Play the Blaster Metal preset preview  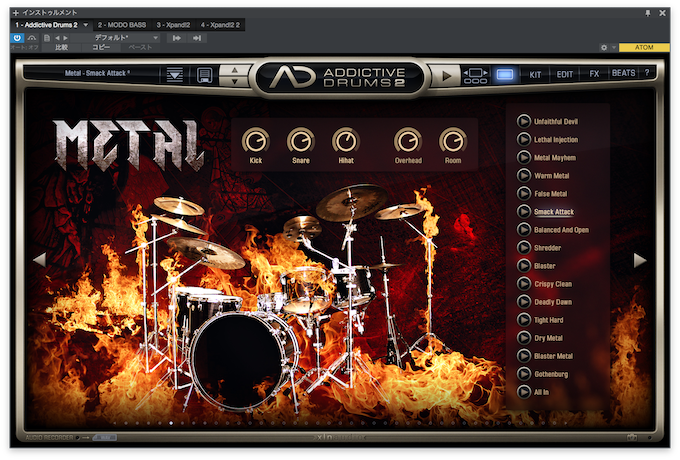[524, 356]
